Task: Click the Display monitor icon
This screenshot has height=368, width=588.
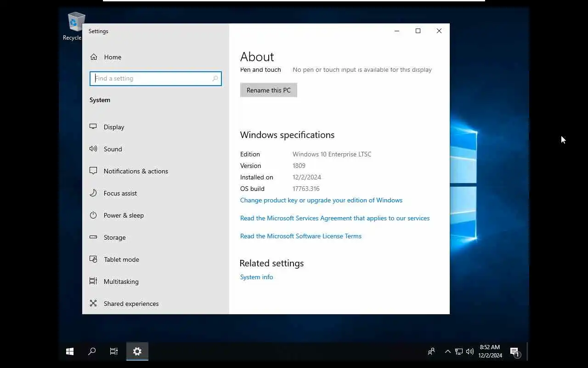Action: point(93,126)
